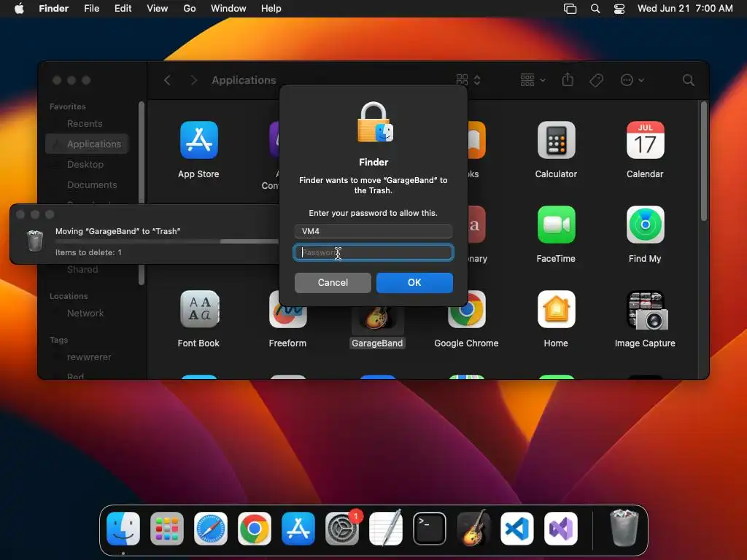Open the App Store app icon in Finder

(x=198, y=140)
